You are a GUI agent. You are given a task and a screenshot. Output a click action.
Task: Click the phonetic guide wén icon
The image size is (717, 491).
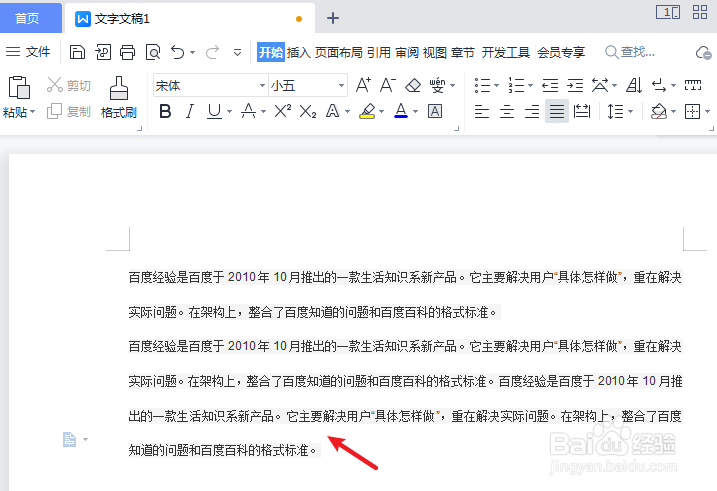pos(437,85)
